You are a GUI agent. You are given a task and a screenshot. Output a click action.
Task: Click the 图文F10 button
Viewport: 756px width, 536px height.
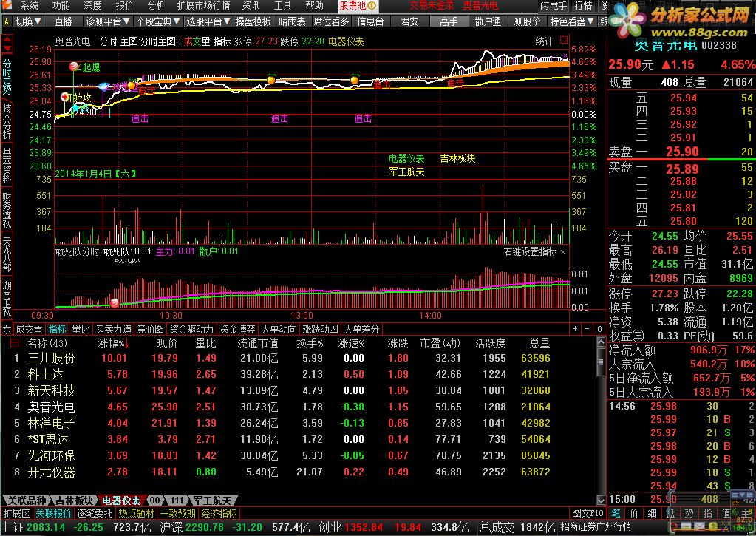pos(588,513)
